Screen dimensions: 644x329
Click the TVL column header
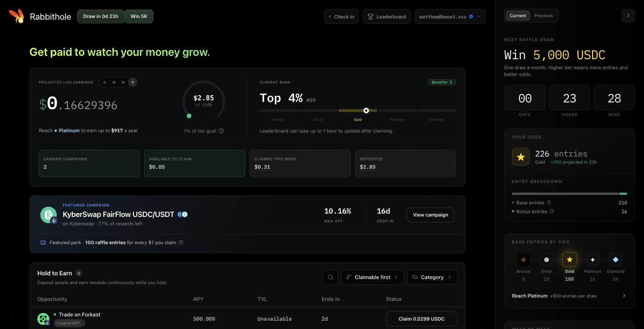tap(262, 299)
